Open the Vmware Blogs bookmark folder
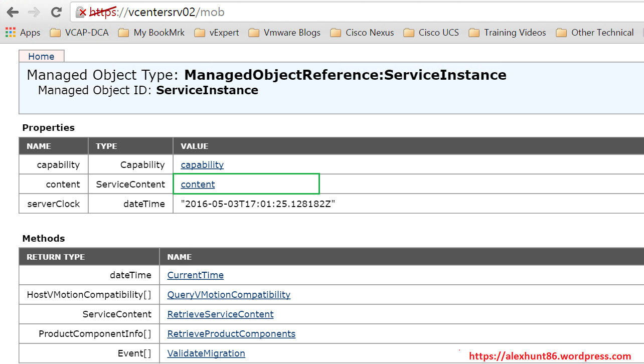644x364 pixels. tap(284, 33)
